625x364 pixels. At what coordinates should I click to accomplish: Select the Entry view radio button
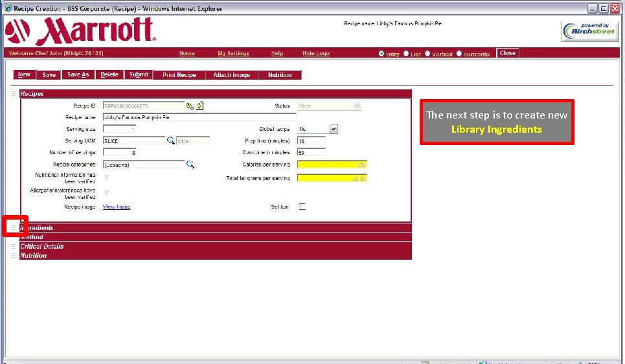click(x=381, y=53)
